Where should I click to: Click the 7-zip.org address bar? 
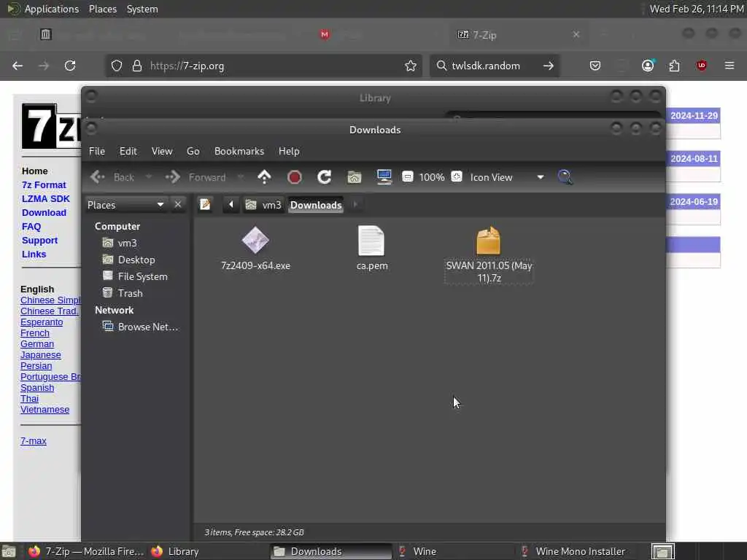pyautogui.click(x=264, y=66)
